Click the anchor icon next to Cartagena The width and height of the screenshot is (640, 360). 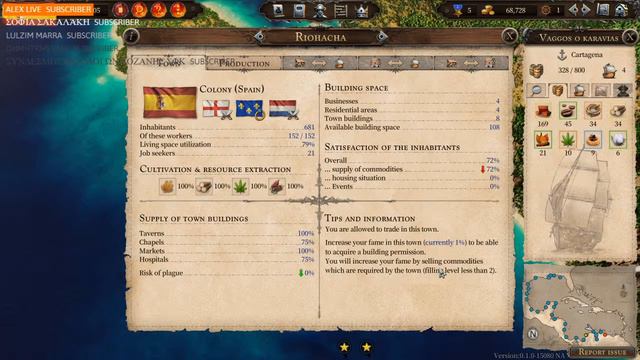(562, 54)
